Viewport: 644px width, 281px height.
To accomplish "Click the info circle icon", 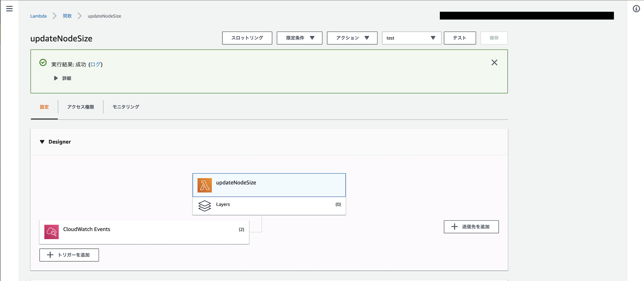I will pos(636,9).
